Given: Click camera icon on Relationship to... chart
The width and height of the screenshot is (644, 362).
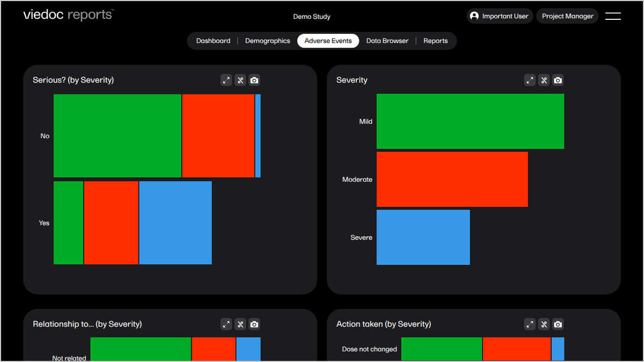Looking at the screenshot, I should click(x=254, y=324).
